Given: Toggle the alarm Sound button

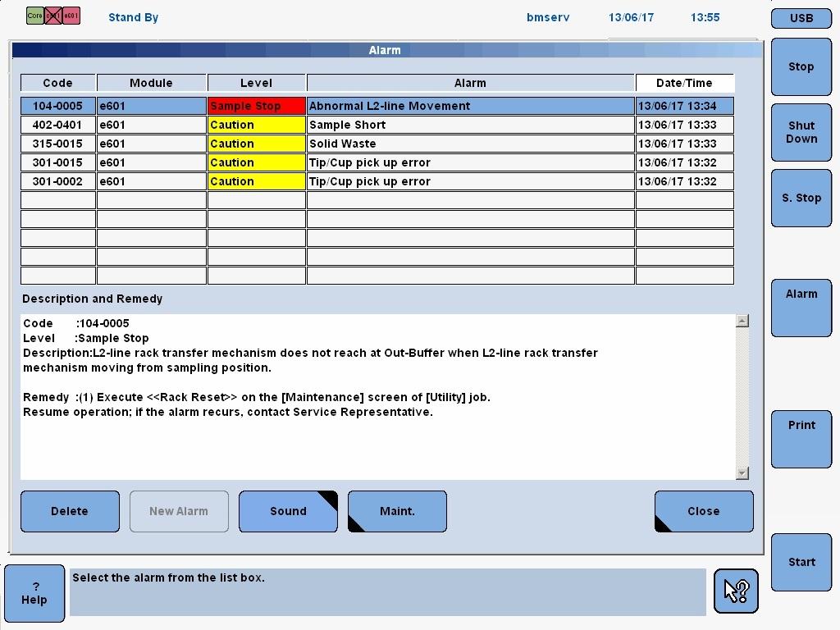Looking at the screenshot, I should coord(288,511).
